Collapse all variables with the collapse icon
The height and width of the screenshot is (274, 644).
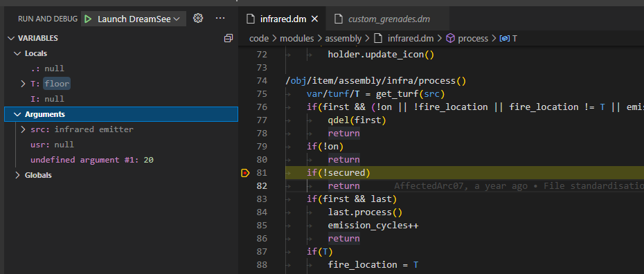229,38
